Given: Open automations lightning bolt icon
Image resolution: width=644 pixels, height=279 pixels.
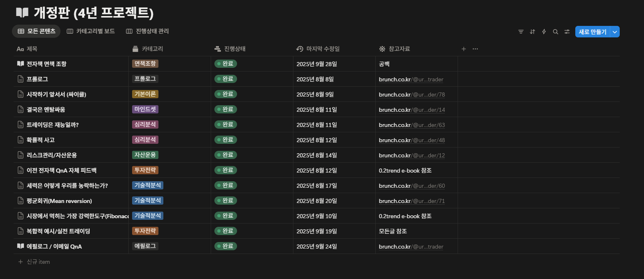Looking at the screenshot, I should coord(544,32).
